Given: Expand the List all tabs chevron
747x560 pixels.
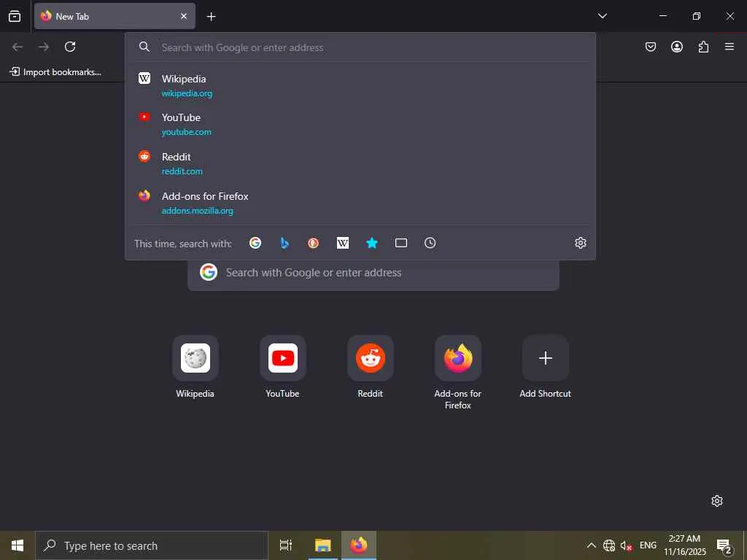Looking at the screenshot, I should point(602,16).
